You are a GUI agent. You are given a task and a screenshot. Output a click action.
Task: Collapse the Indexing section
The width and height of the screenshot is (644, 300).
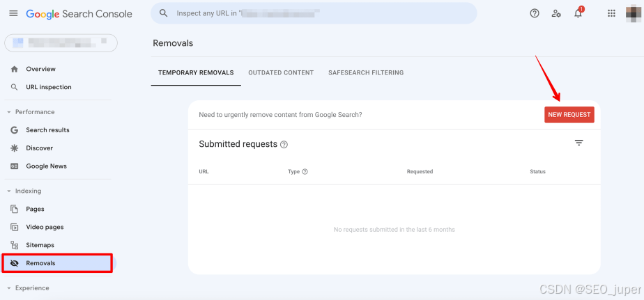click(24, 191)
